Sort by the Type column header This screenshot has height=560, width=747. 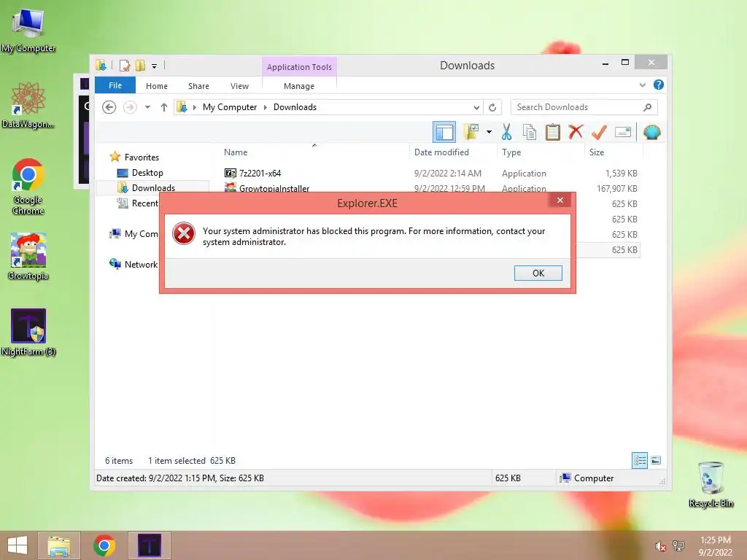(511, 152)
